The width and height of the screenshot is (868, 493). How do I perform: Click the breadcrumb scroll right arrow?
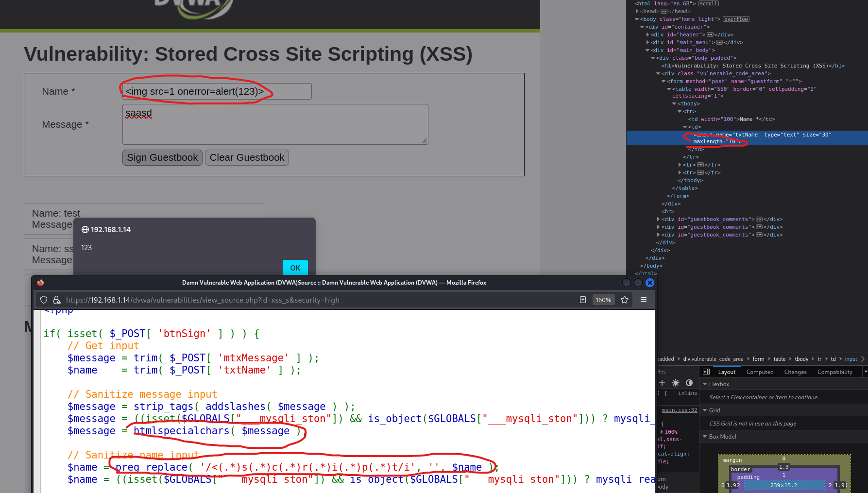click(x=863, y=359)
